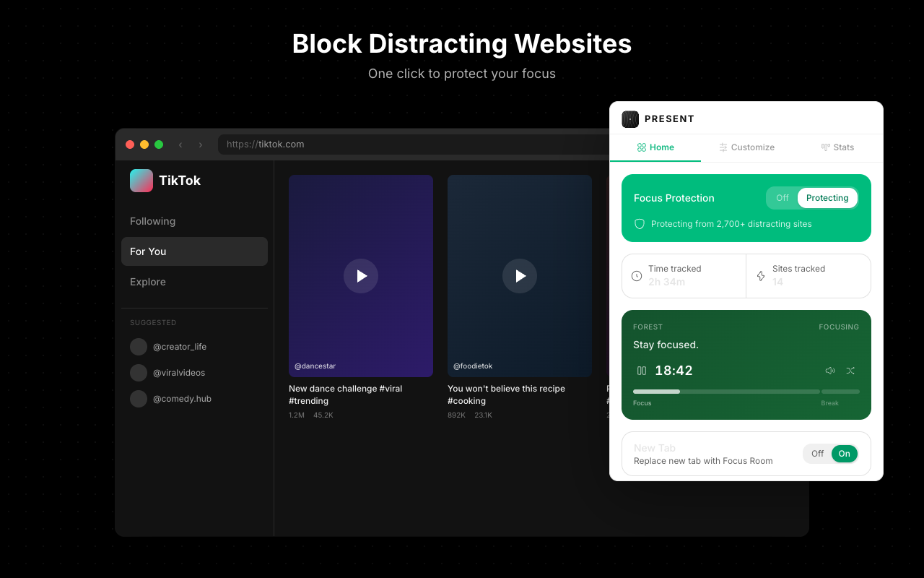This screenshot has height=578, width=924.
Task: Minimize the TikTok browser window
Action: 144,144
